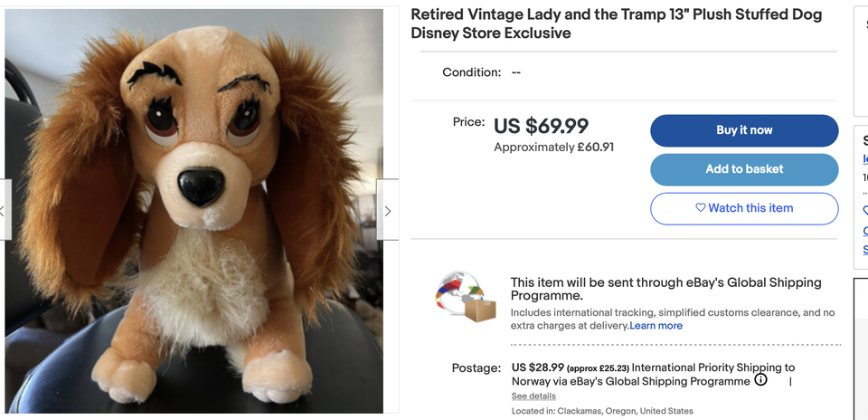Click the Postage label
The width and height of the screenshot is (868, 420).
[476, 368]
